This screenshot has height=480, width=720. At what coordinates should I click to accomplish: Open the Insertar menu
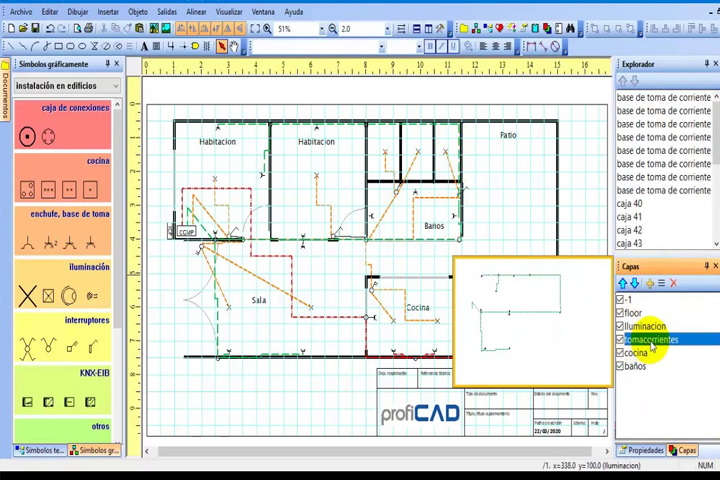(x=108, y=12)
